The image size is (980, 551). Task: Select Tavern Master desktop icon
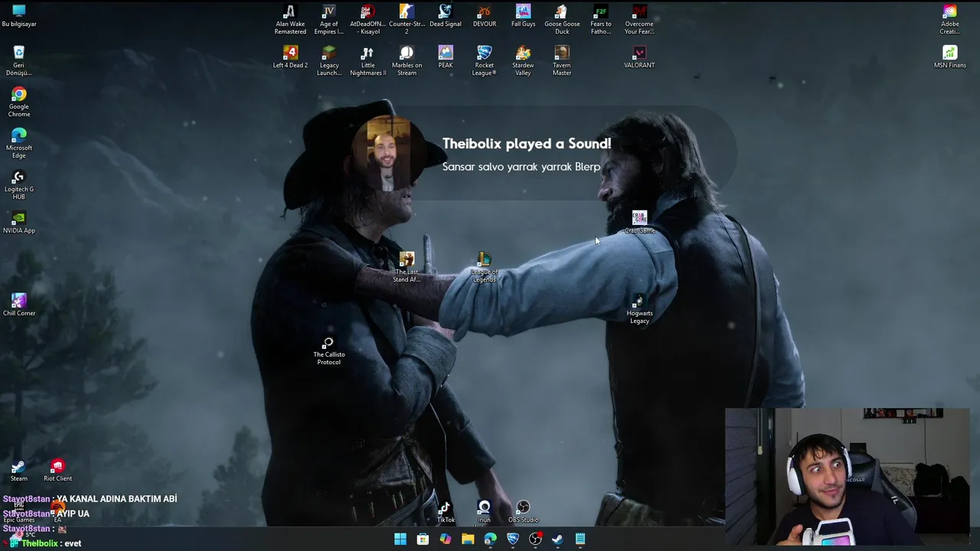(x=562, y=61)
